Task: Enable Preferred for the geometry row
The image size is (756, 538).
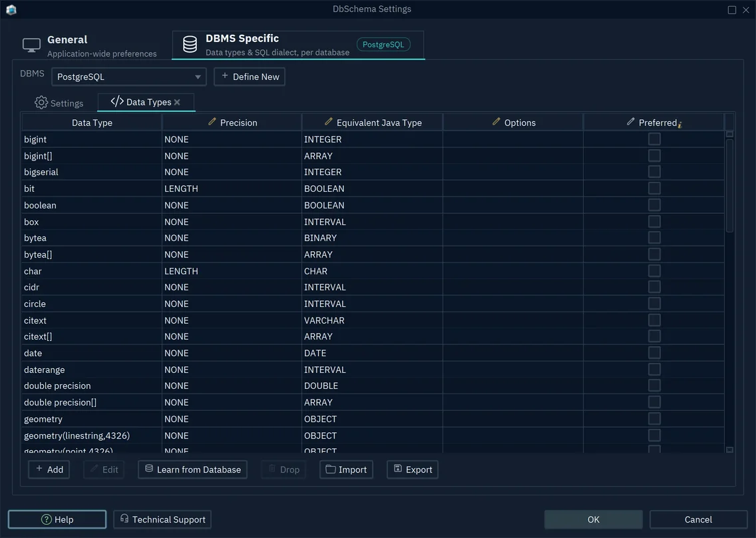Action: tap(654, 418)
